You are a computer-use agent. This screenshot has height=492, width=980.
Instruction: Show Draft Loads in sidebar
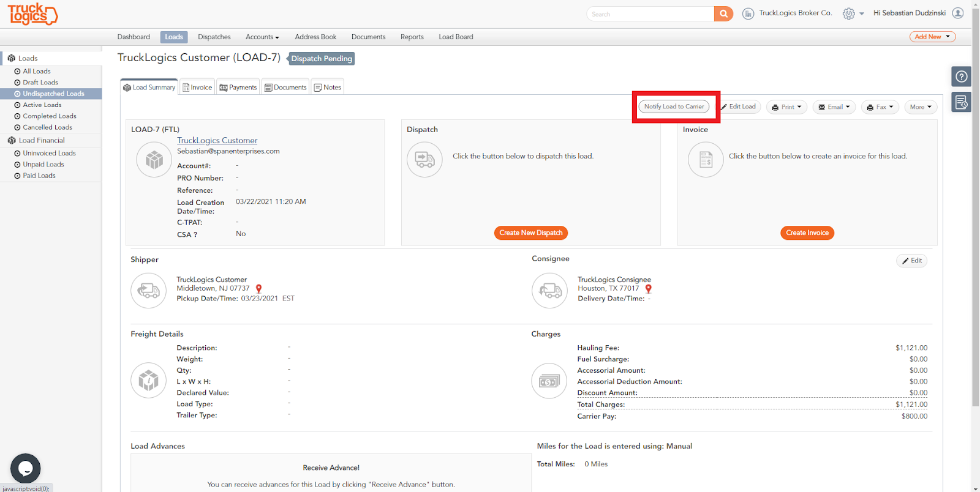(40, 83)
